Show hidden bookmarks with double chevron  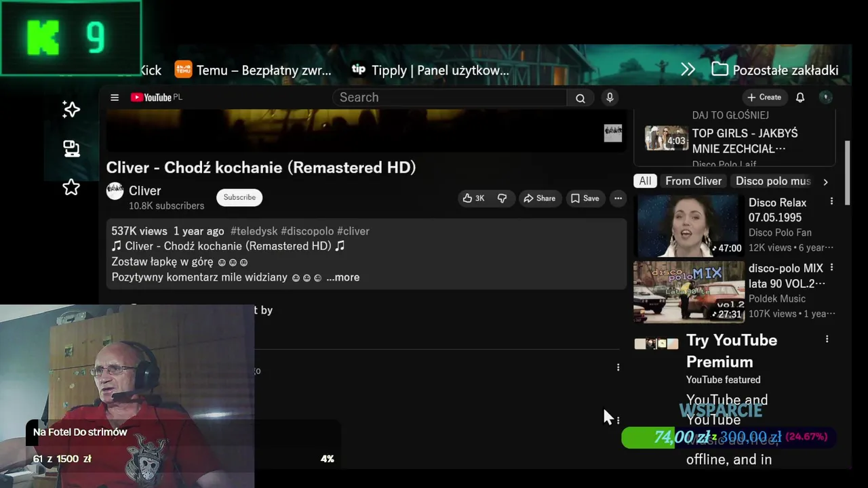coord(688,70)
